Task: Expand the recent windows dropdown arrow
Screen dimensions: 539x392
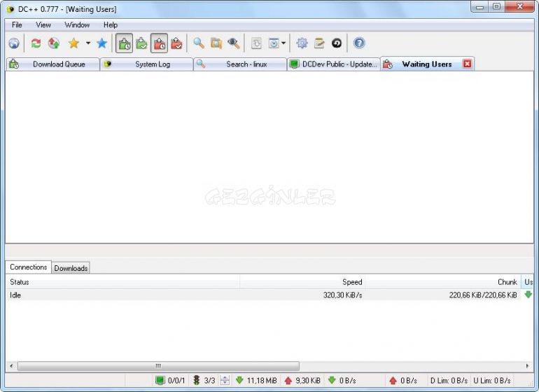Action: click(x=283, y=43)
